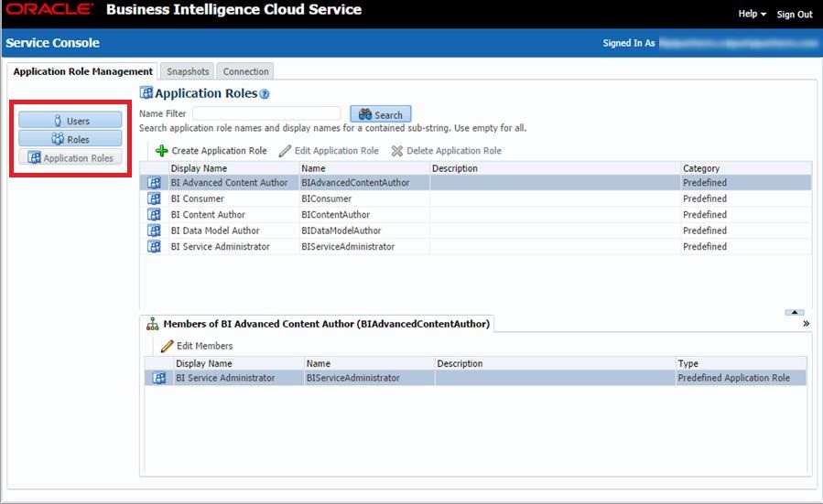Image resolution: width=823 pixels, height=504 pixels.
Task: Click Delete Application Role
Action: click(447, 151)
